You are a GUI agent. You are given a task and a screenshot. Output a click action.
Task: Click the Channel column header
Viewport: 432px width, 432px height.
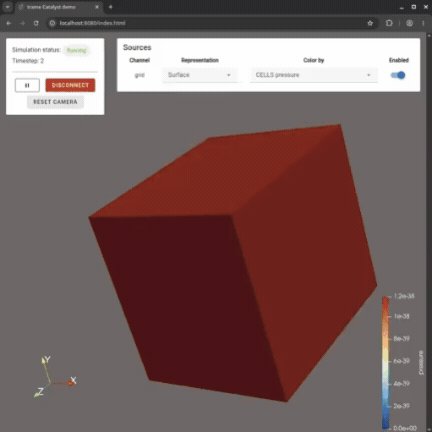(139, 60)
